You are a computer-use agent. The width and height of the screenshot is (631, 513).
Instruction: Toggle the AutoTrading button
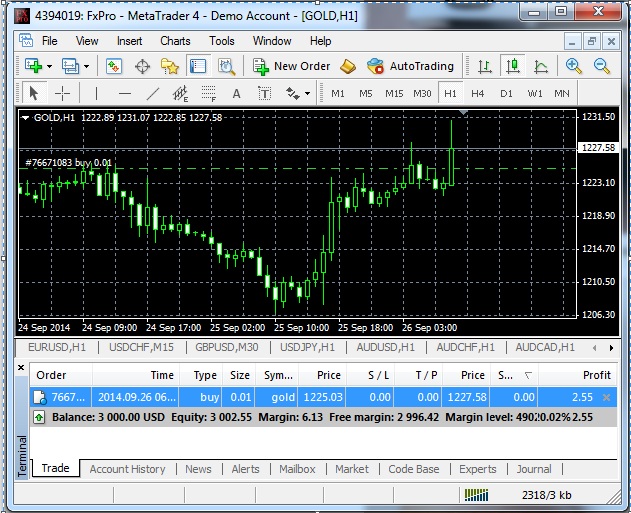point(410,66)
